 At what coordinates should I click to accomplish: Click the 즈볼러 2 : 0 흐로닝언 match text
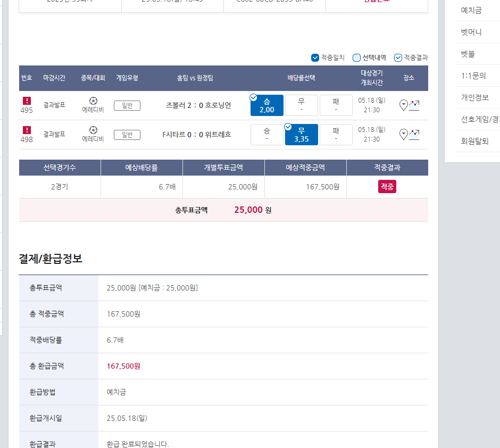click(198, 105)
